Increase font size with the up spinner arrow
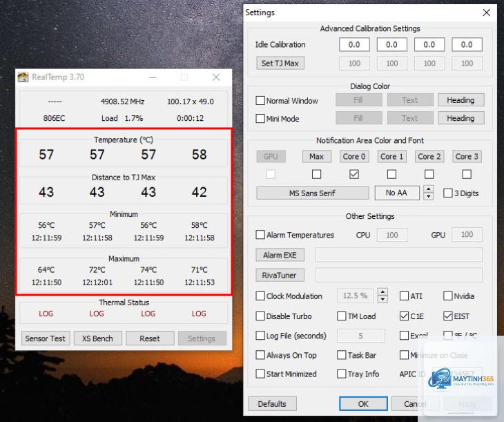This screenshot has height=422, width=504. click(429, 189)
